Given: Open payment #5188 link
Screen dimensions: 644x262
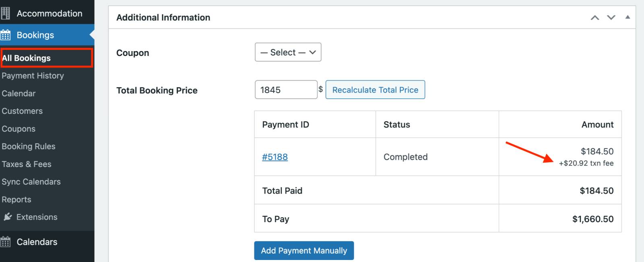Looking at the screenshot, I should (x=275, y=157).
